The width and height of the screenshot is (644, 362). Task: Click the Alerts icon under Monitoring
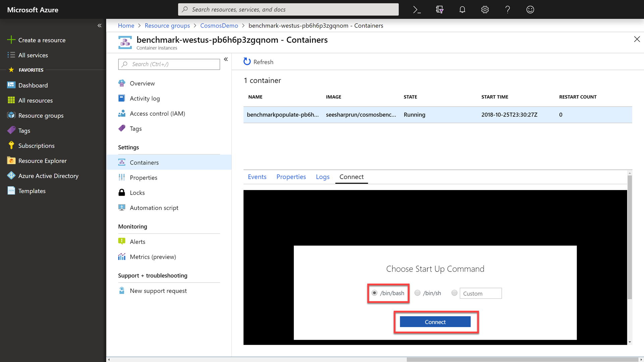pyautogui.click(x=122, y=241)
